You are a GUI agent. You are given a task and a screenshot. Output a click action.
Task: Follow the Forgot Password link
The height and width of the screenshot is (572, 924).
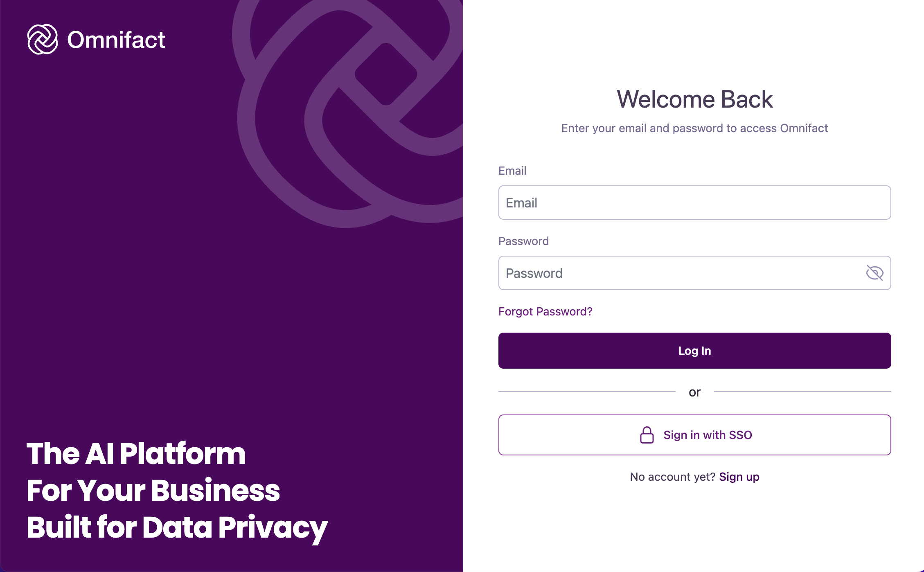[x=545, y=311]
